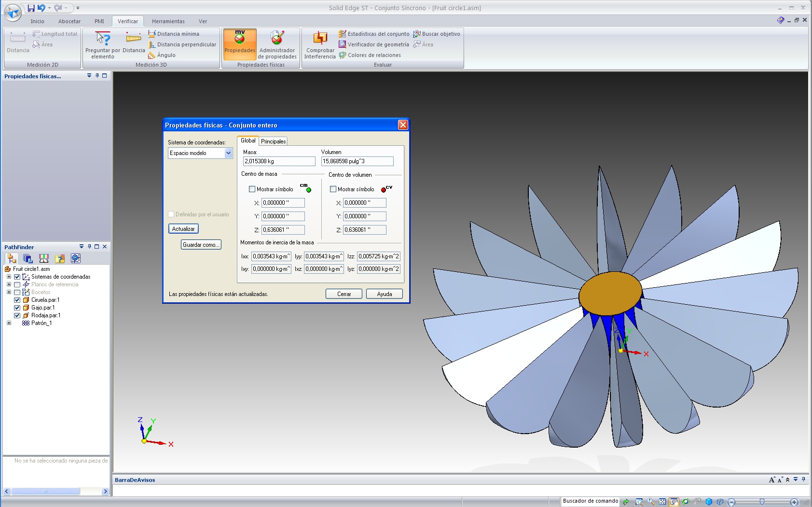Viewport: 812px width, 507px height.
Task: Switch to the Inicio ribbon tab
Action: click(x=37, y=21)
